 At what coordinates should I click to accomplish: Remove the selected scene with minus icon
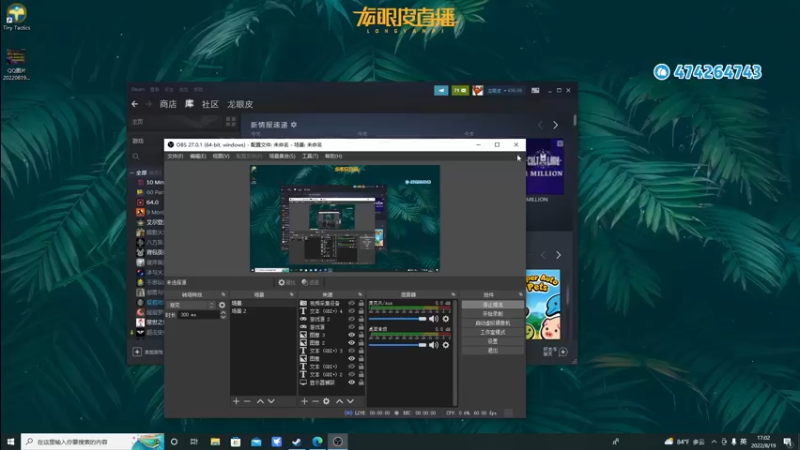click(247, 402)
